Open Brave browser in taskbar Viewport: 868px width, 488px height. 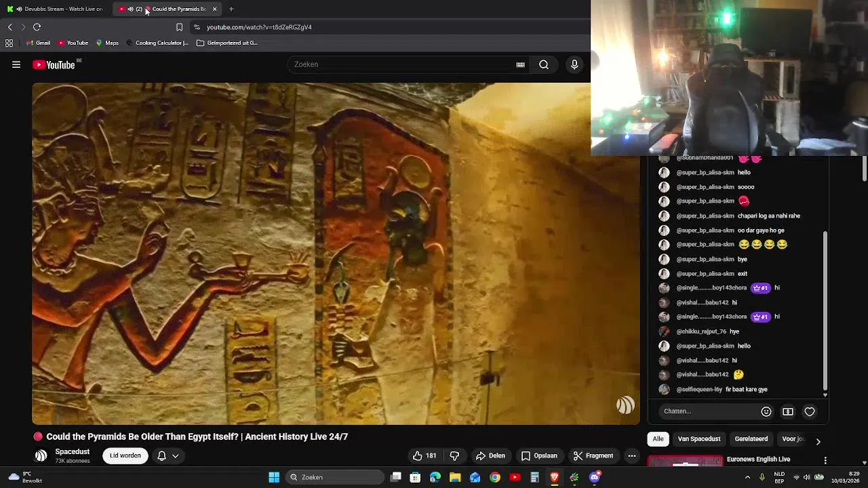tap(554, 477)
